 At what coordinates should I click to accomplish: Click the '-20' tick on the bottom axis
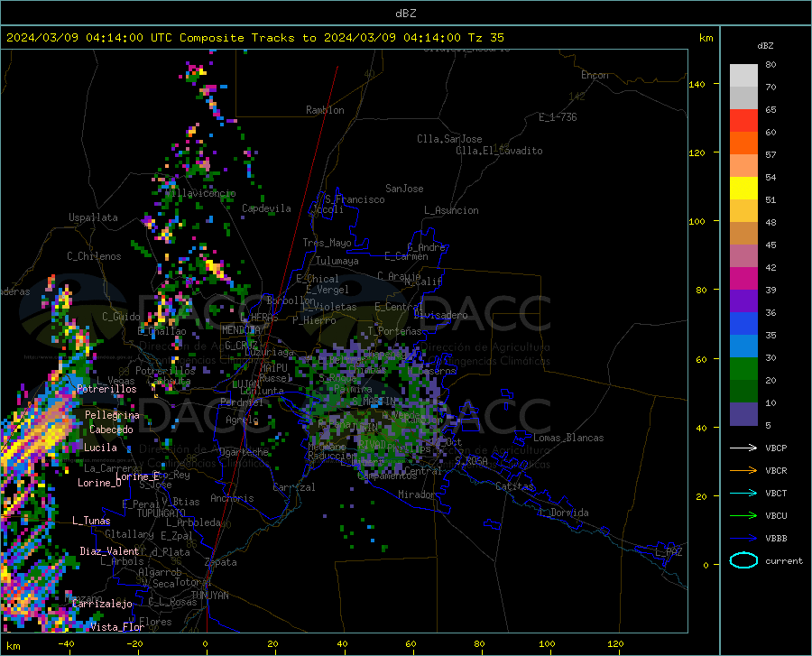[134, 644]
